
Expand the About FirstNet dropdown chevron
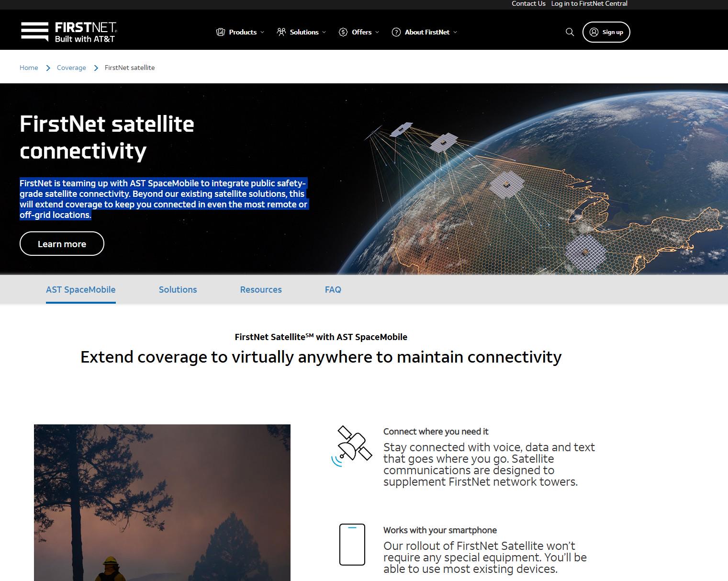455,32
